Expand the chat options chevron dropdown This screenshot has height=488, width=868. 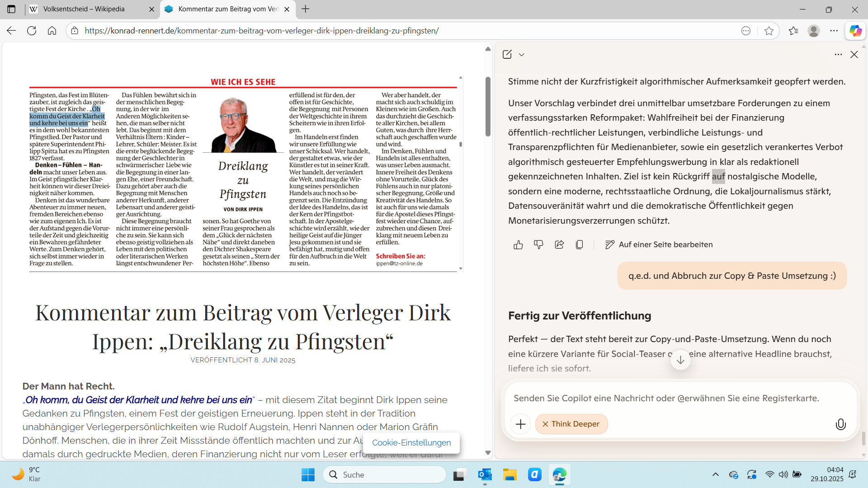point(522,54)
